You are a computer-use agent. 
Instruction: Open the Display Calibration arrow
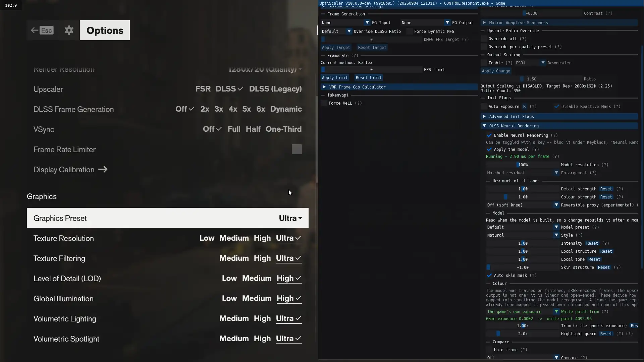(103, 170)
